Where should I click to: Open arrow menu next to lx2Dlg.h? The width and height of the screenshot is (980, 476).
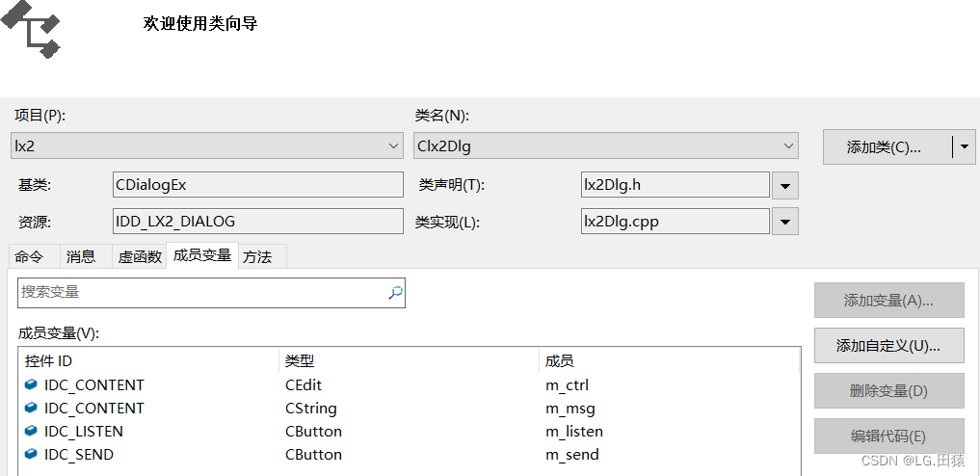pyautogui.click(x=785, y=186)
